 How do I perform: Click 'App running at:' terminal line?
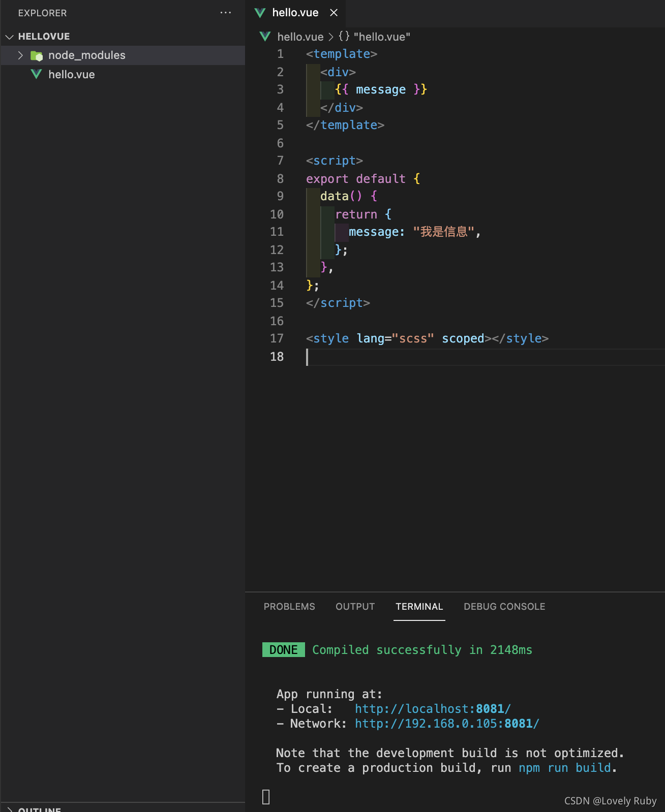pyautogui.click(x=329, y=694)
